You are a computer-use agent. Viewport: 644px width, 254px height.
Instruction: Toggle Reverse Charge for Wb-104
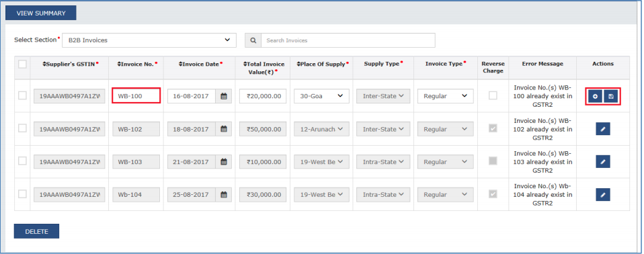[x=493, y=194]
